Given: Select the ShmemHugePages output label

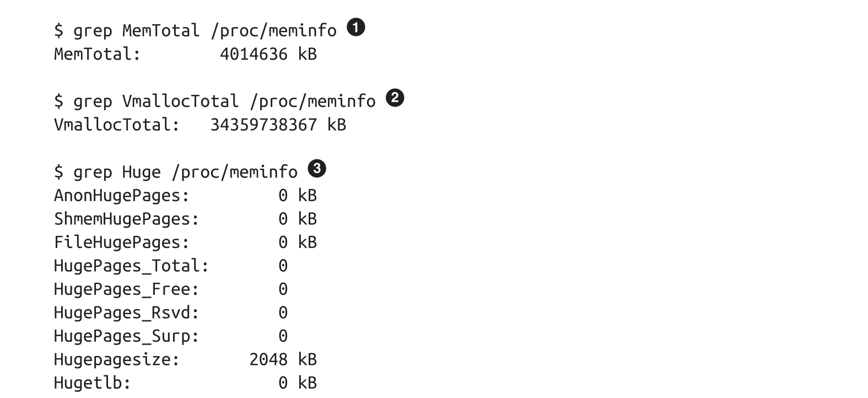Looking at the screenshot, I should pyautogui.click(x=126, y=219).
